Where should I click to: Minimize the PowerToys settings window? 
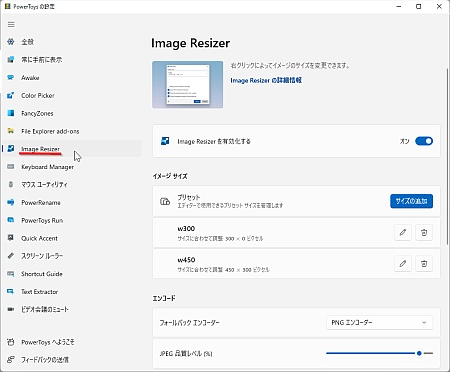[x=399, y=7]
